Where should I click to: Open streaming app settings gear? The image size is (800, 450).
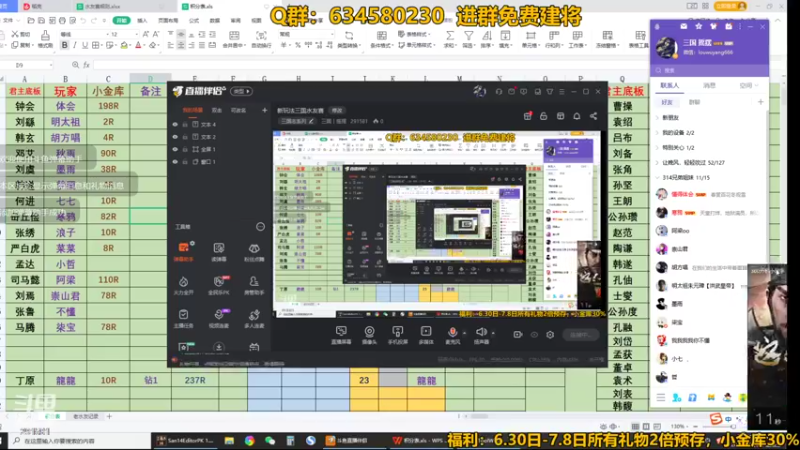tap(550, 335)
